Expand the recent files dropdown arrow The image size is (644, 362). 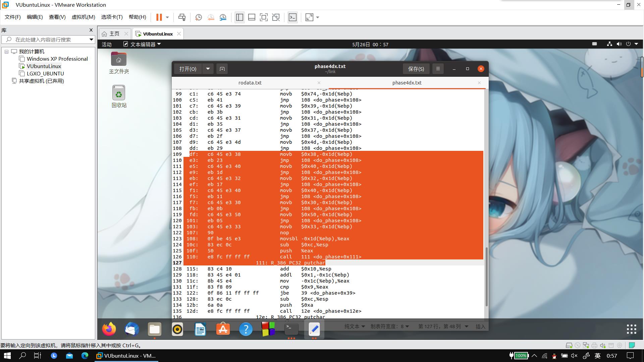click(x=208, y=69)
